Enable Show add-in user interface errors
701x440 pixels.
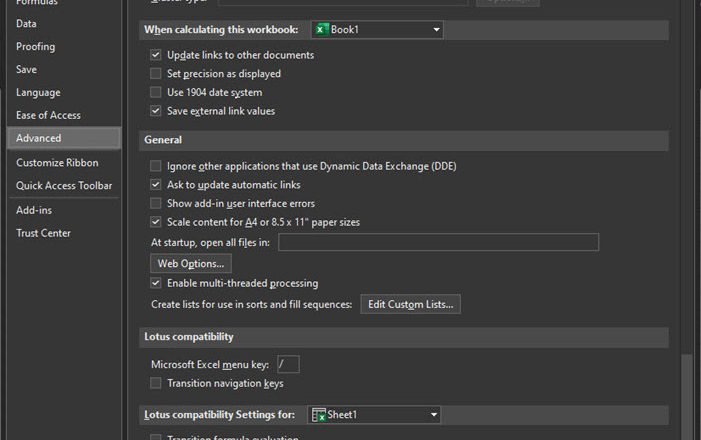[x=156, y=203]
